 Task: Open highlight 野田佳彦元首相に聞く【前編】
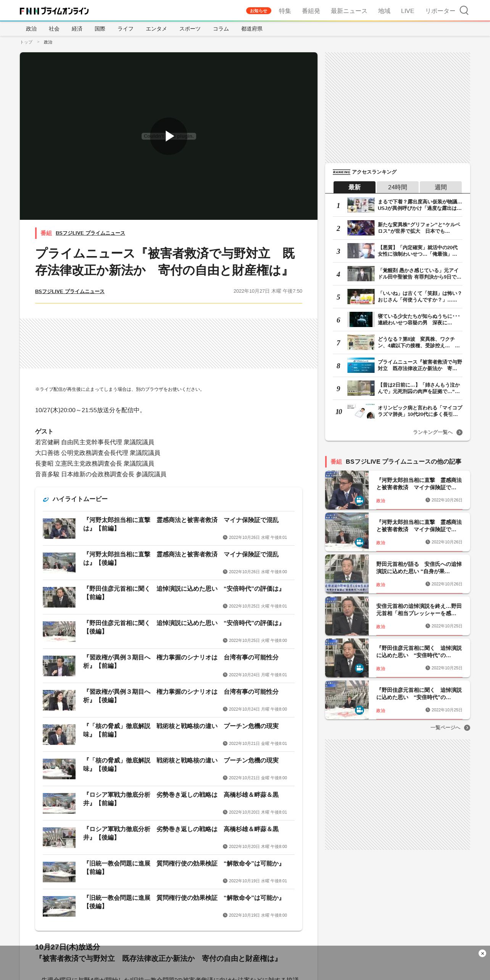(x=169, y=597)
